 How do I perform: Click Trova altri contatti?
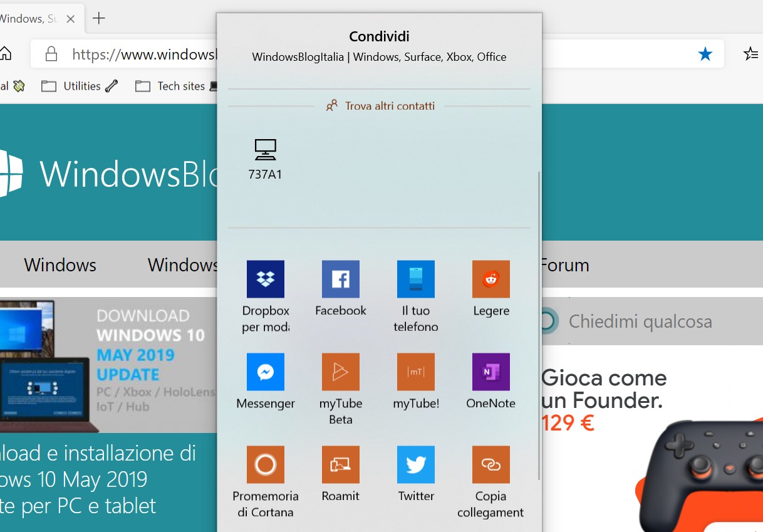click(x=380, y=106)
